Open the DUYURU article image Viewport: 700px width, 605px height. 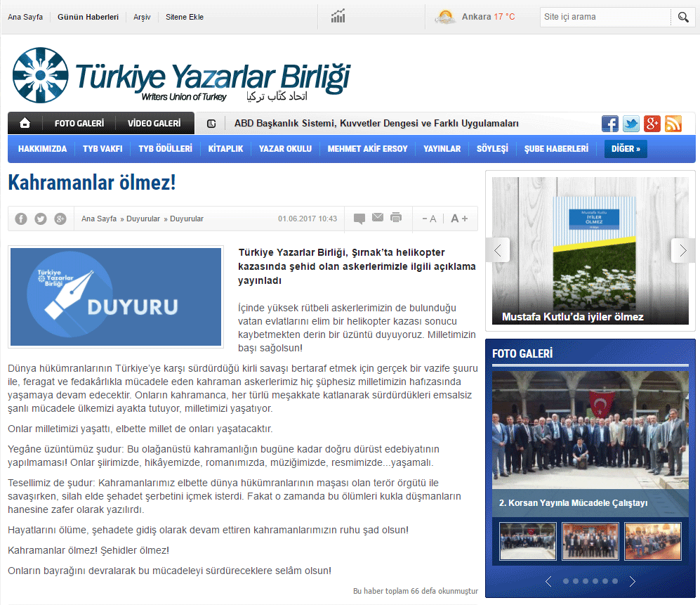[116, 297]
